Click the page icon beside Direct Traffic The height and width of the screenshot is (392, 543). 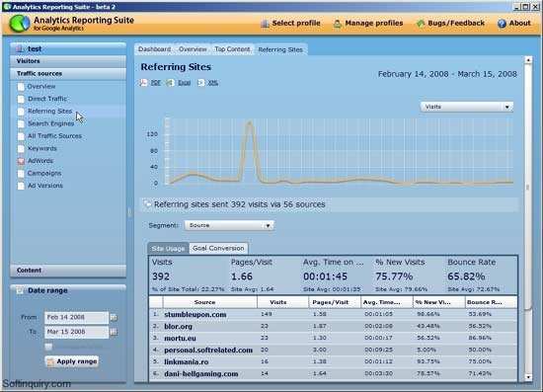[x=21, y=99]
